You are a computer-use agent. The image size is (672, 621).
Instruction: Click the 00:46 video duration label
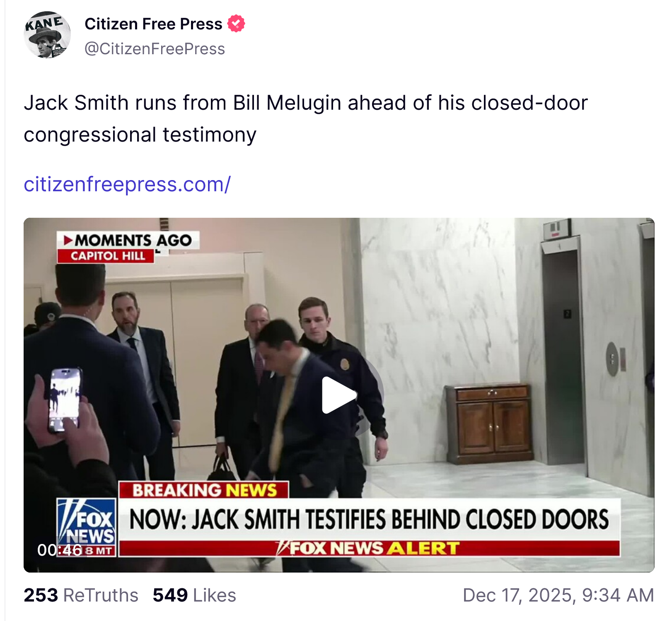(x=60, y=550)
